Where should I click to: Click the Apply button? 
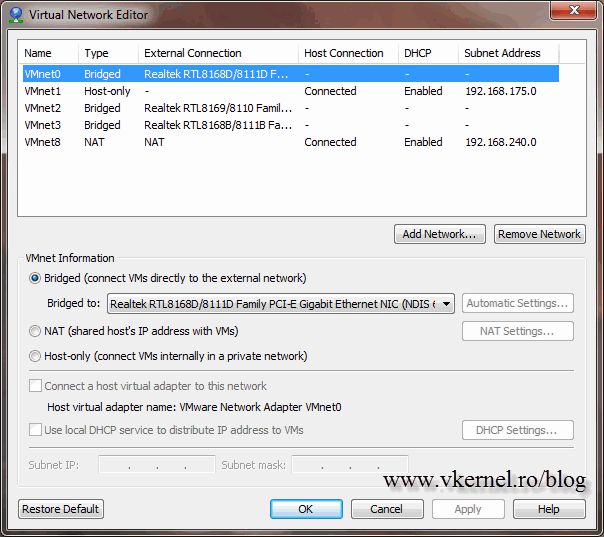tap(468, 509)
